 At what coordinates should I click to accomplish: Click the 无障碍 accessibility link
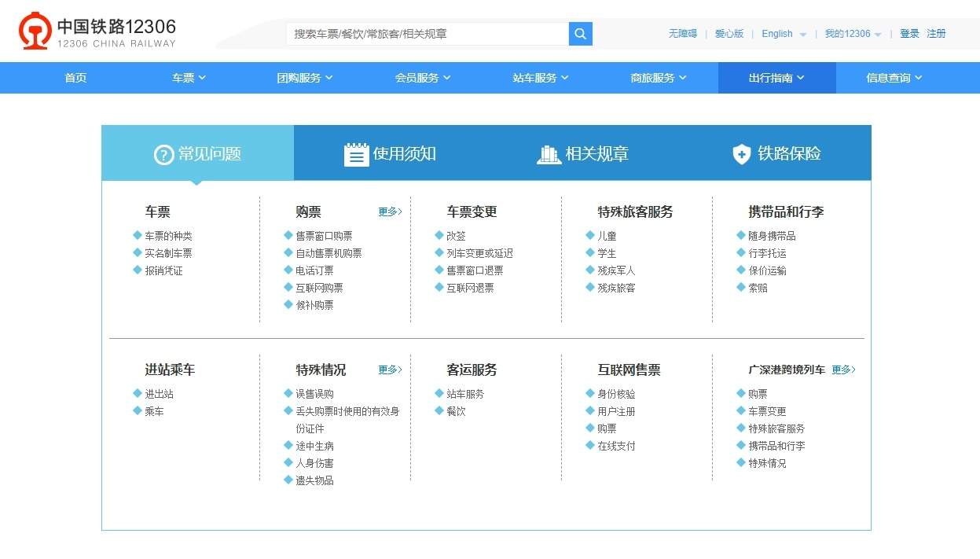pyautogui.click(x=683, y=34)
